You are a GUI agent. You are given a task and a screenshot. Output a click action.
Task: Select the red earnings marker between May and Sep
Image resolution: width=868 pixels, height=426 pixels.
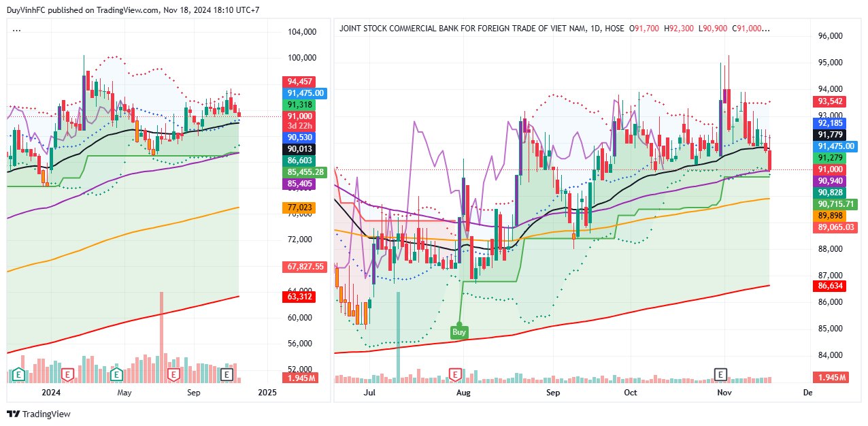173,374
